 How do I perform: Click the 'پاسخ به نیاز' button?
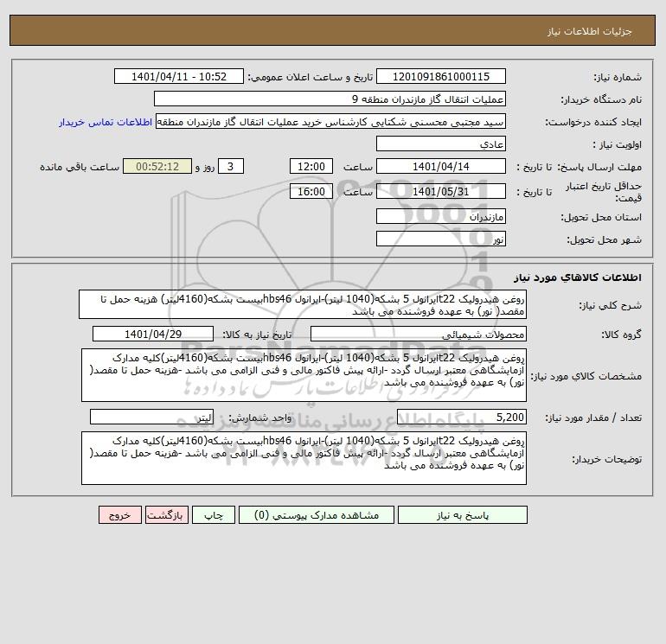click(463, 515)
